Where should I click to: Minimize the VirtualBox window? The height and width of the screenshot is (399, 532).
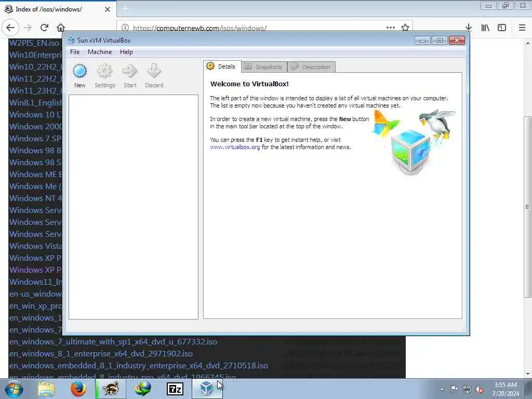[423, 41]
